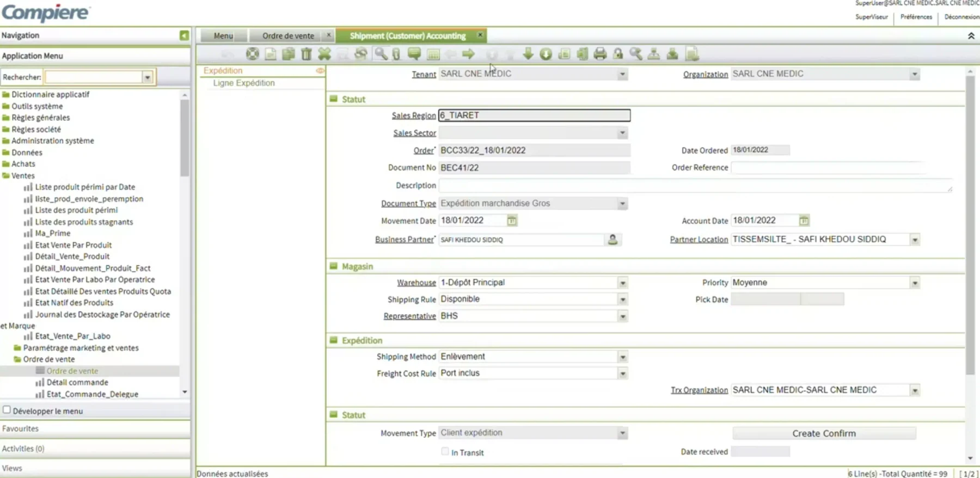Open the Sales Sector dropdown
Viewport: 980px width, 478px height.
[622, 133]
